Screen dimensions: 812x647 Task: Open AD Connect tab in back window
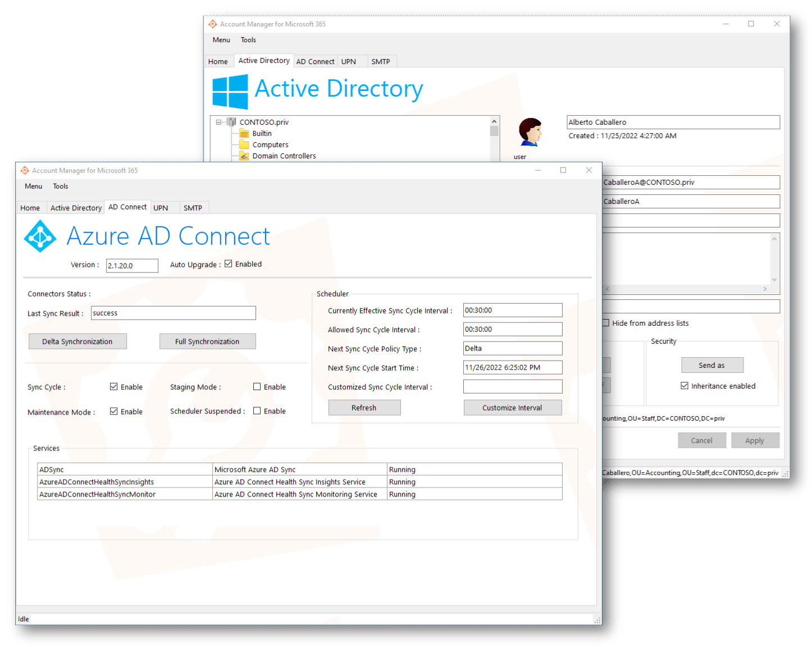[315, 62]
